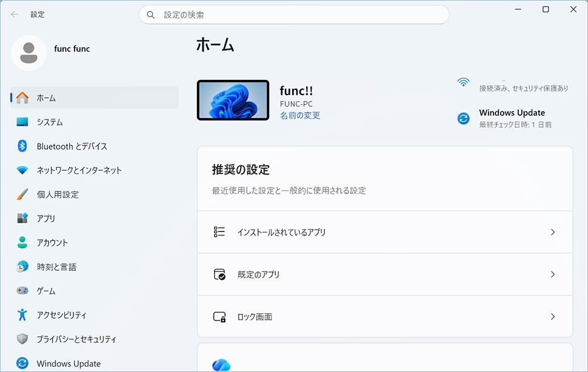The image size is (588, 372).
Task: Click the 設定の検索 search field
Action: point(295,15)
